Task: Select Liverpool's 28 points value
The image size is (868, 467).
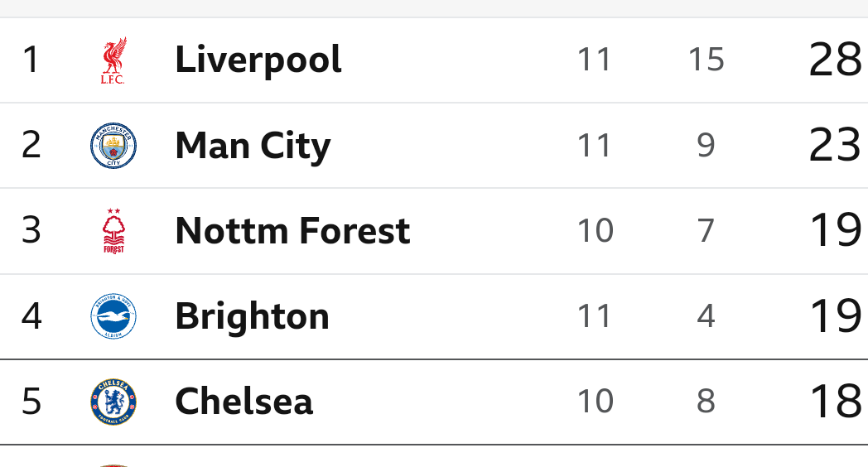Action: (835, 60)
